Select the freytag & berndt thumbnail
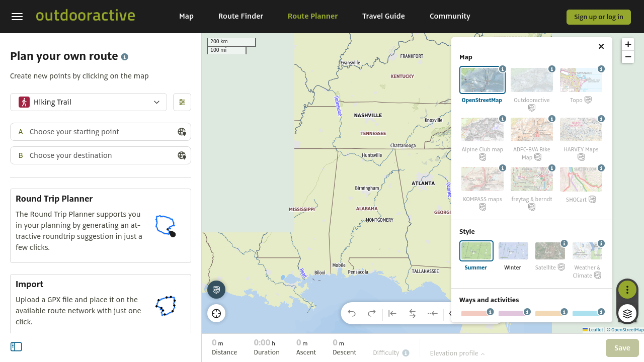The image size is (644, 362). (x=532, y=179)
